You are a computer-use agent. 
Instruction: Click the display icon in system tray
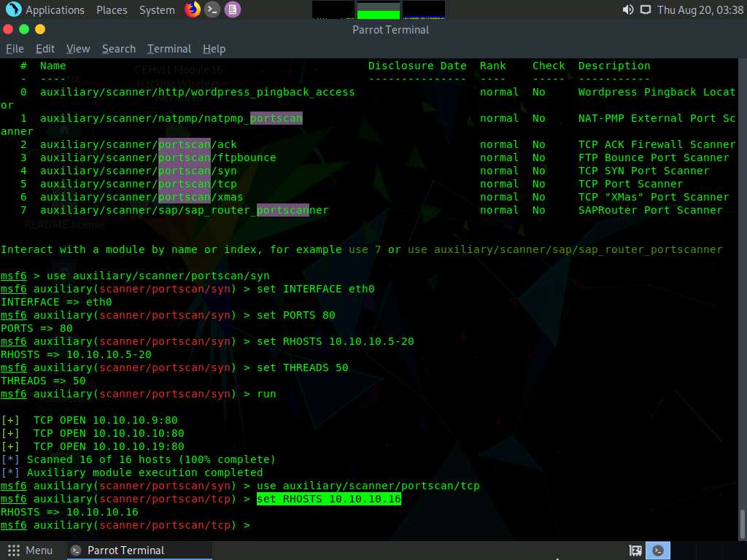point(646,9)
